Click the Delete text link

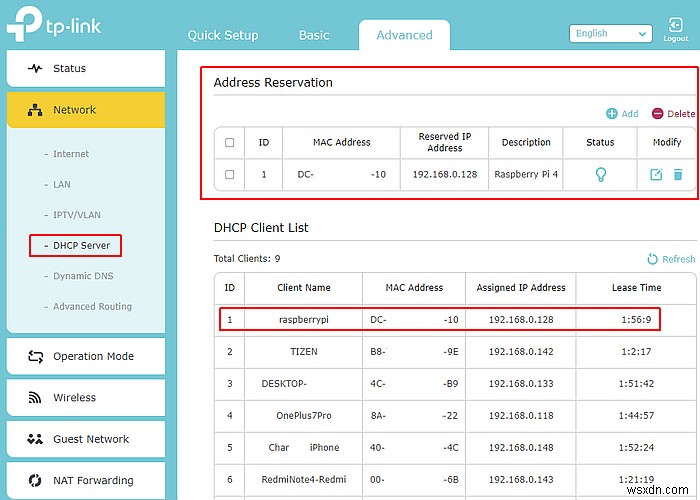(681, 114)
